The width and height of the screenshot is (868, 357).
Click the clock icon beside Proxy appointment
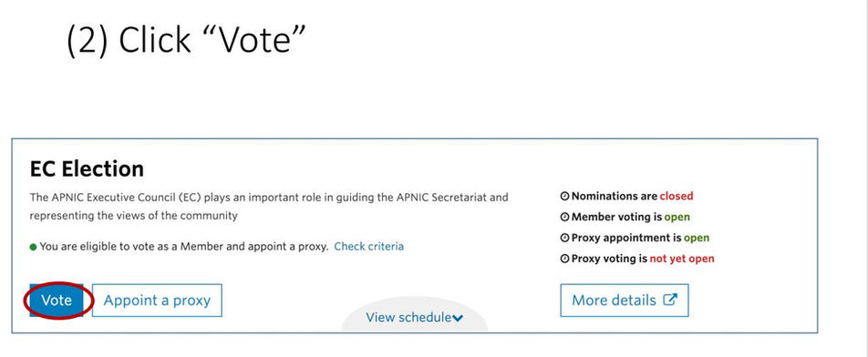pos(564,239)
